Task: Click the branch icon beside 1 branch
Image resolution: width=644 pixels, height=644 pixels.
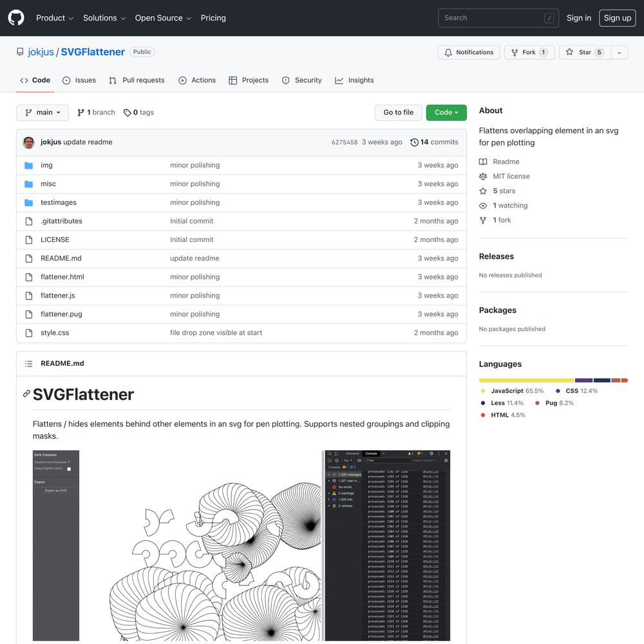Action: pos(81,113)
